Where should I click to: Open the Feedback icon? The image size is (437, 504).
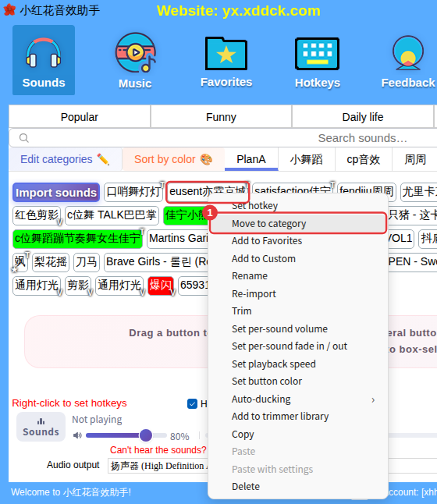[408, 60]
